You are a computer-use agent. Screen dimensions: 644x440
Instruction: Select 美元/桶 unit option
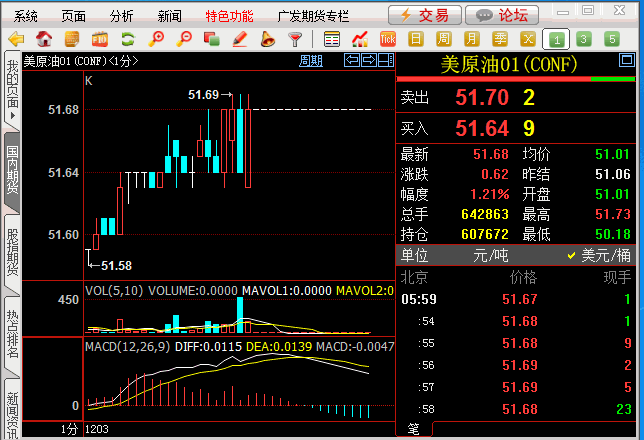tap(602, 255)
